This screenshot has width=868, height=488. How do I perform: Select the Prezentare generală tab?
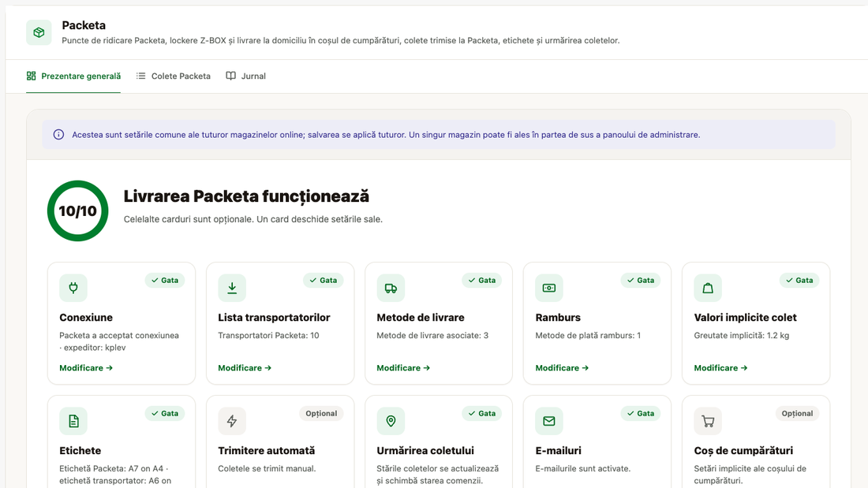click(x=73, y=76)
